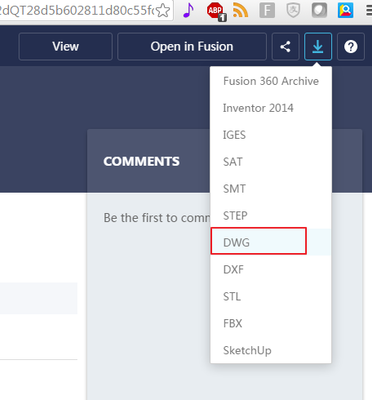Click the colorful person extension icon

pyautogui.click(x=345, y=10)
